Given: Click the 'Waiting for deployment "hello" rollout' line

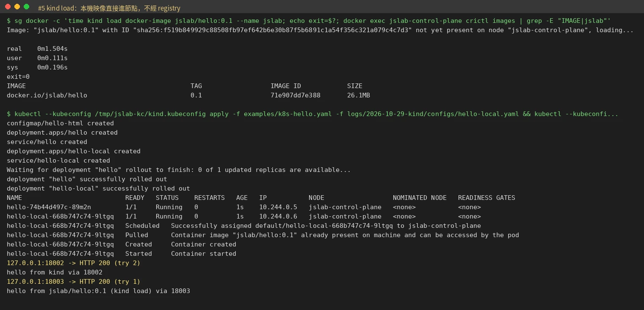Looking at the screenshot, I should (x=179, y=170).
